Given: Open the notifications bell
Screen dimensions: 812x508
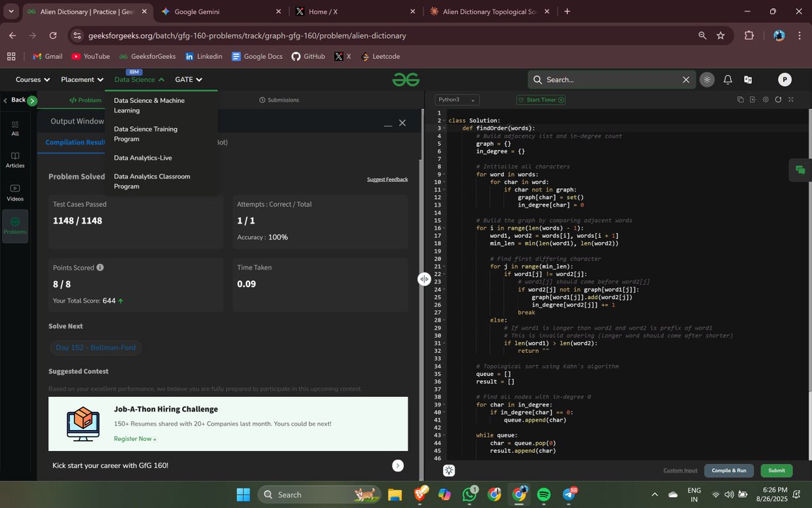Looking at the screenshot, I should (x=727, y=80).
